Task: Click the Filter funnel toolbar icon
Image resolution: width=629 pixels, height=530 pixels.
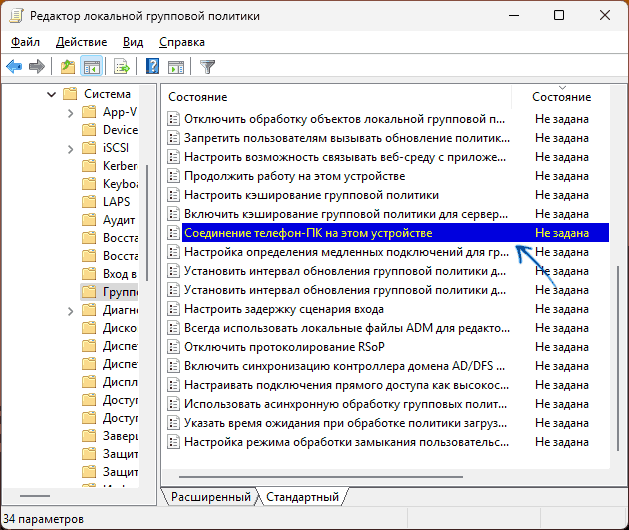Action: click(x=207, y=67)
